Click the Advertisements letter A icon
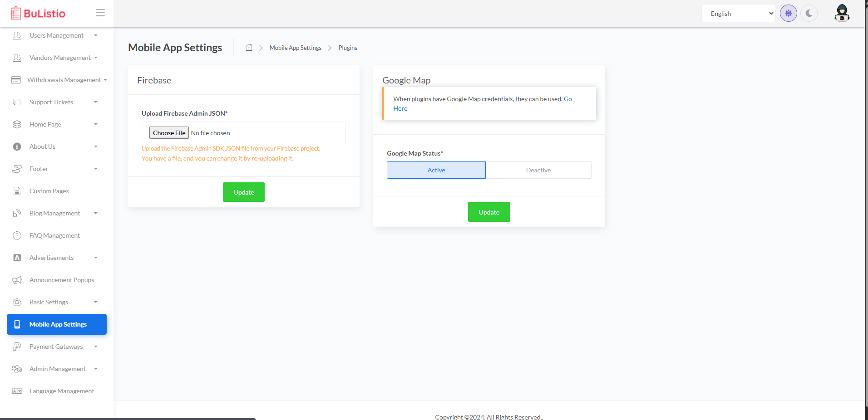868x420 pixels. coord(17,258)
